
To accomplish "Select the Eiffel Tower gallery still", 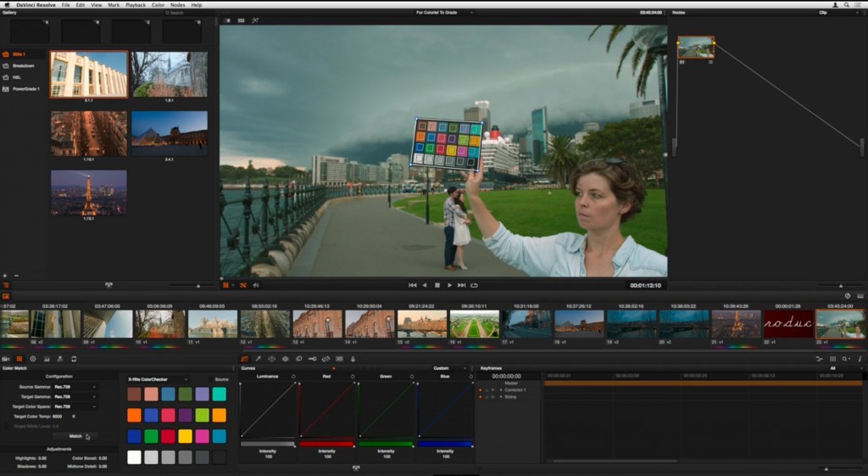I will click(x=88, y=193).
